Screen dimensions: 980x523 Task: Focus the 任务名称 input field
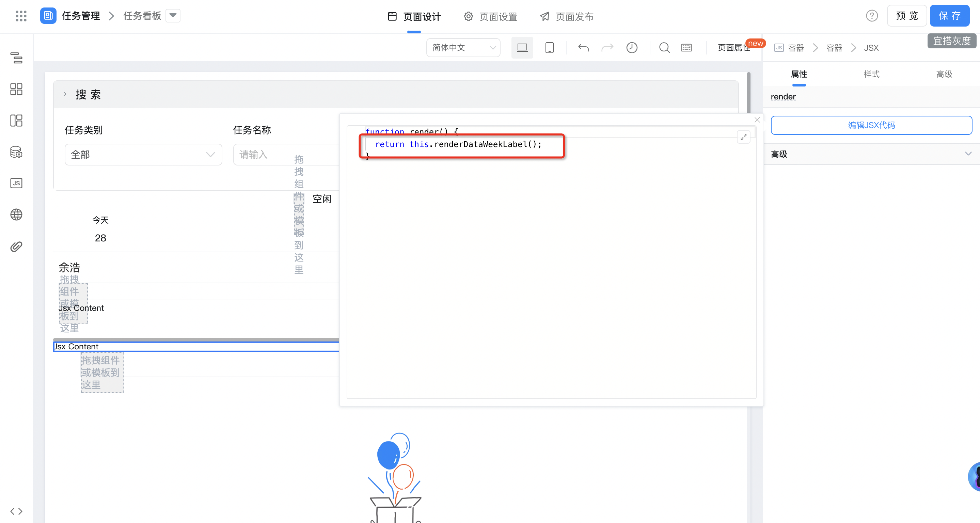(x=286, y=155)
